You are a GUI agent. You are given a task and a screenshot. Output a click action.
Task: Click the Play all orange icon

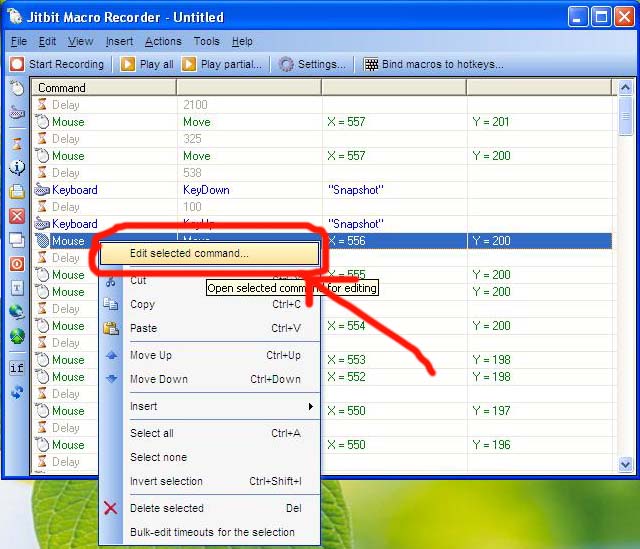128,64
